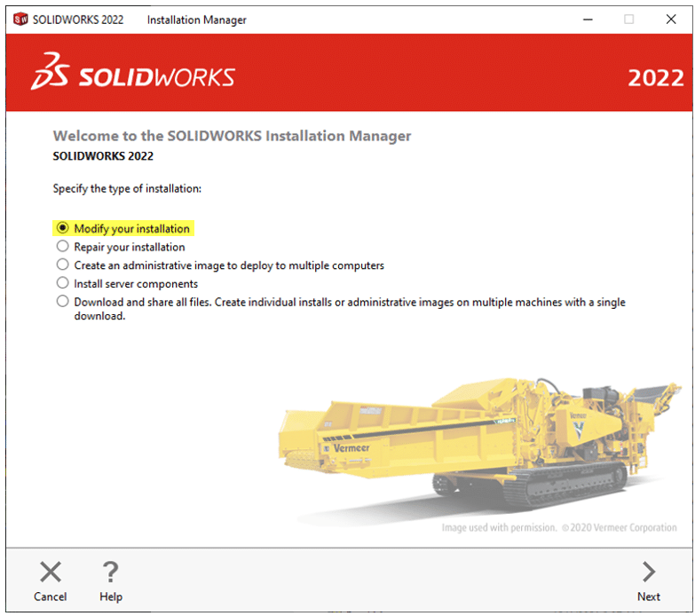Click the Help question mark icon
Screen dimensions: 695x616
(110, 572)
